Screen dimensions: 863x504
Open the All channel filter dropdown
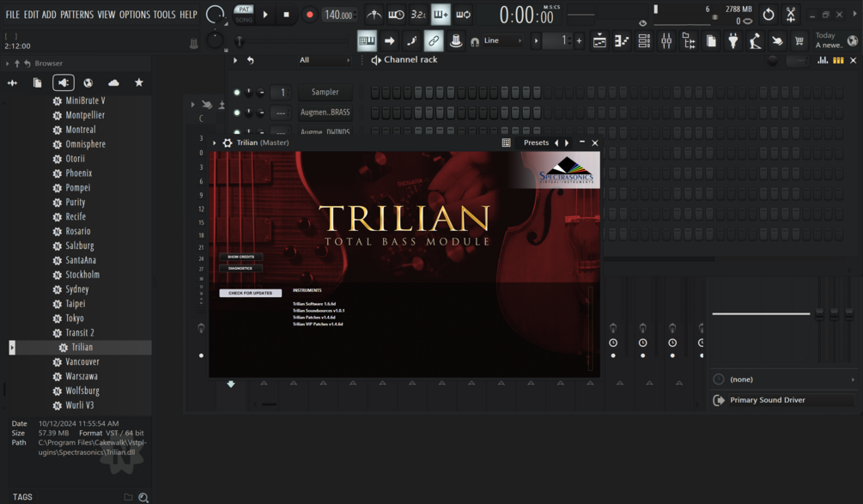tap(325, 60)
